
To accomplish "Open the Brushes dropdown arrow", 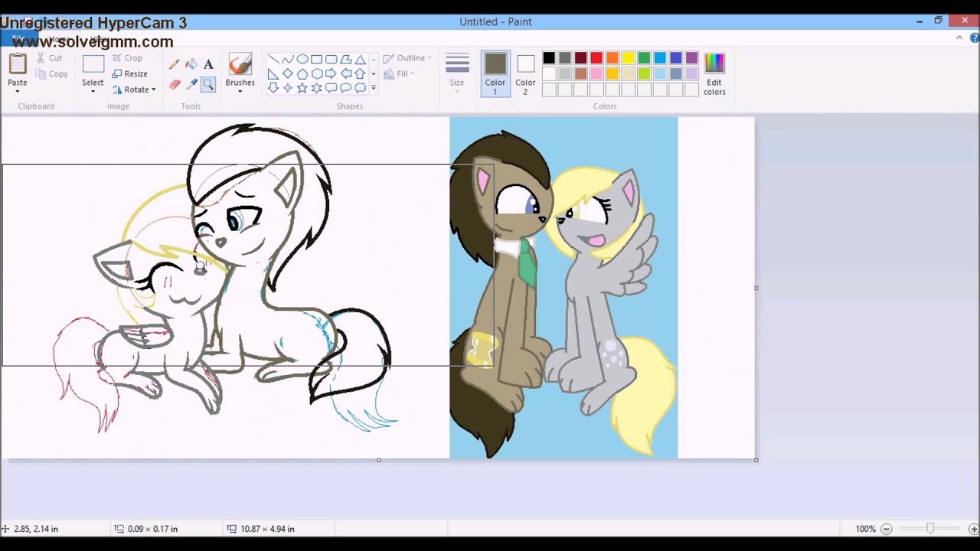I will pos(240,91).
